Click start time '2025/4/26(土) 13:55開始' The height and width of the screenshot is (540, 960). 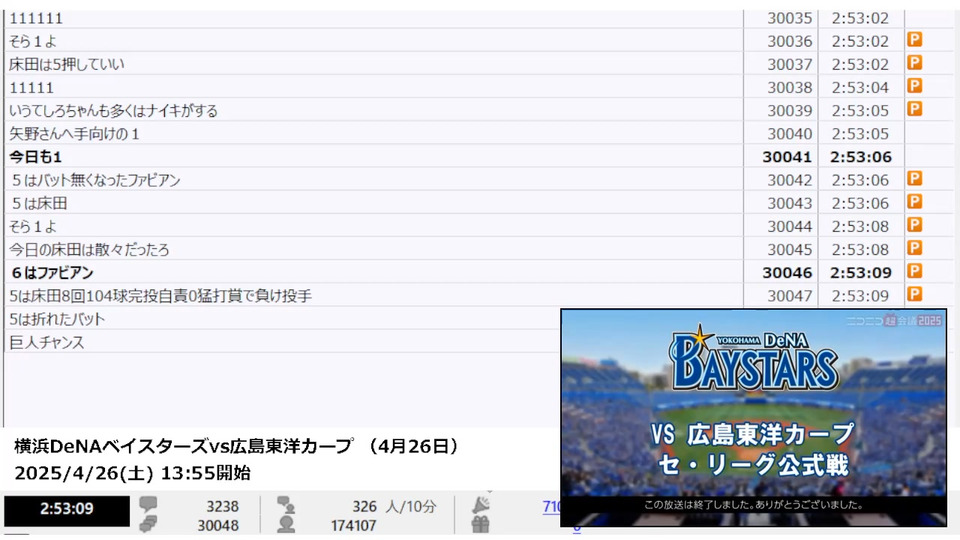tap(132, 473)
